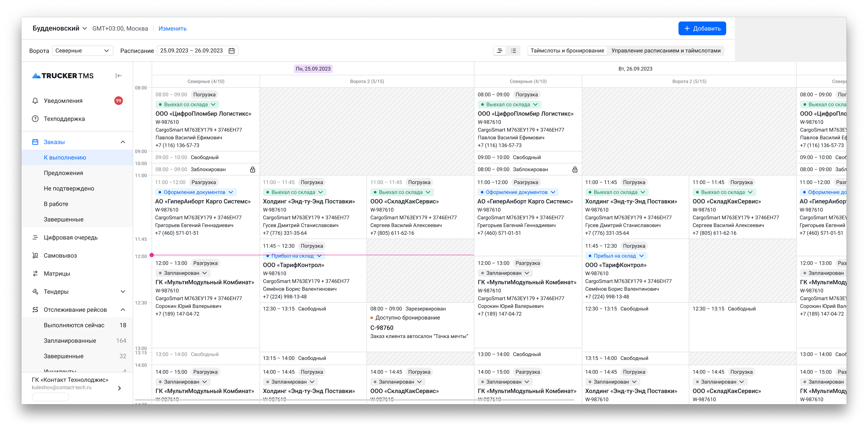The width and height of the screenshot is (868, 430).
Task: Open the Ворота Северные dropdown
Action: point(83,50)
